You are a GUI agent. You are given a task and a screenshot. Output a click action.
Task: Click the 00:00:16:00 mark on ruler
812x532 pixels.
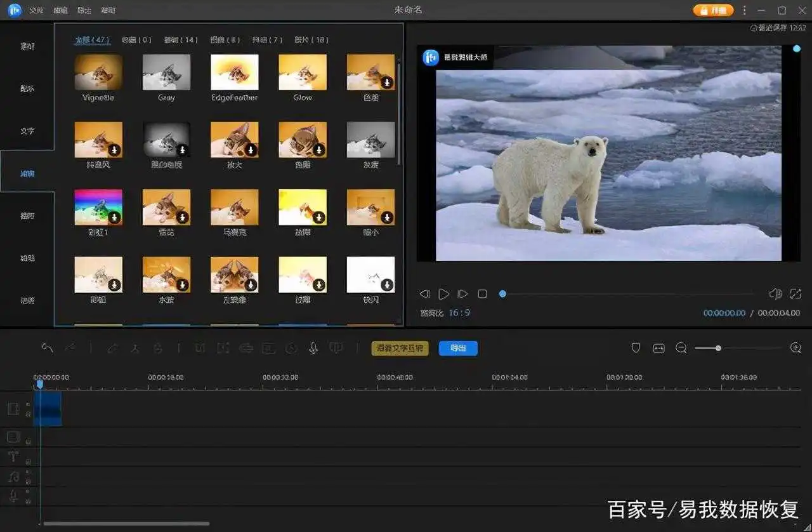(x=166, y=377)
